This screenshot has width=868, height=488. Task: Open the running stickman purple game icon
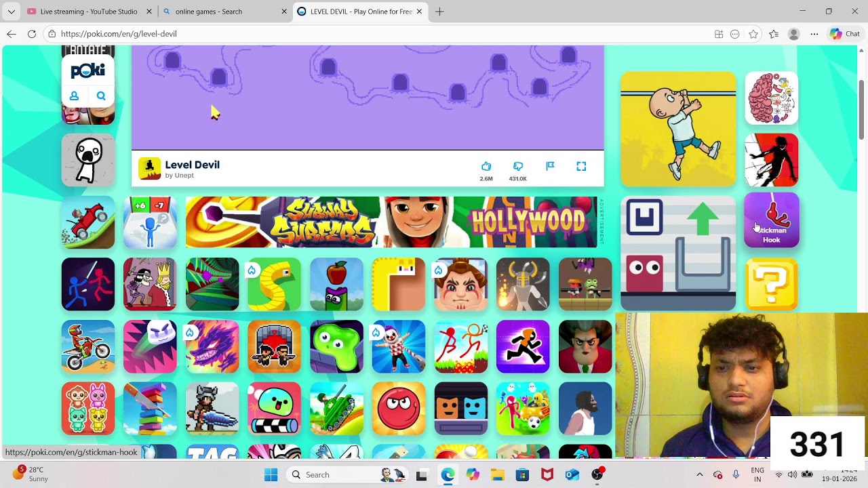tap(523, 347)
